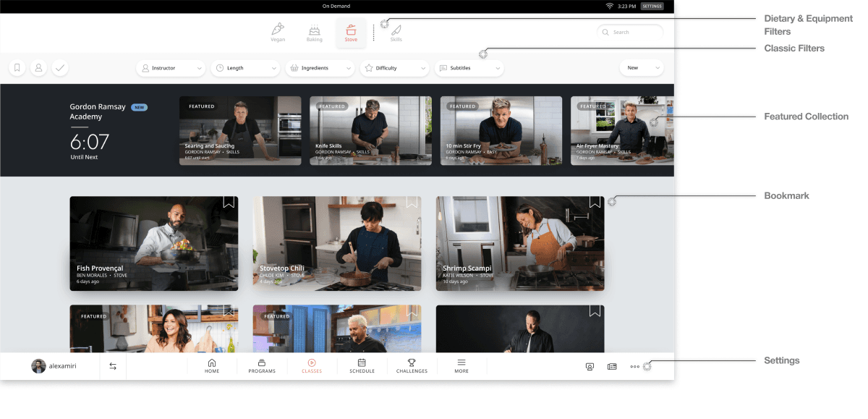Open the Instructor dropdown
Viewport: 868px width, 419px height.
click(171, 68)
